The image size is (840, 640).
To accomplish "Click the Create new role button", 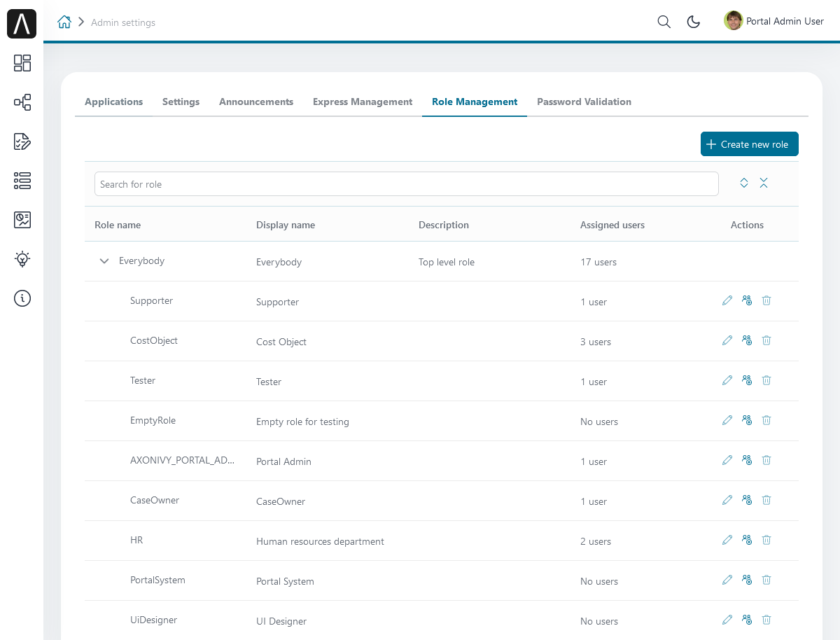I will click(x=750, y=144).
